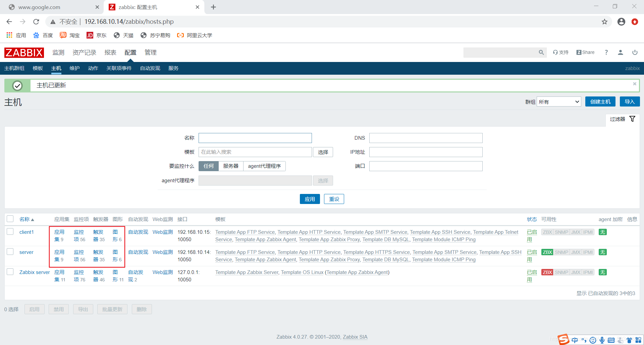
Task: Click the 应用 filter button
Action: (310, 199)
